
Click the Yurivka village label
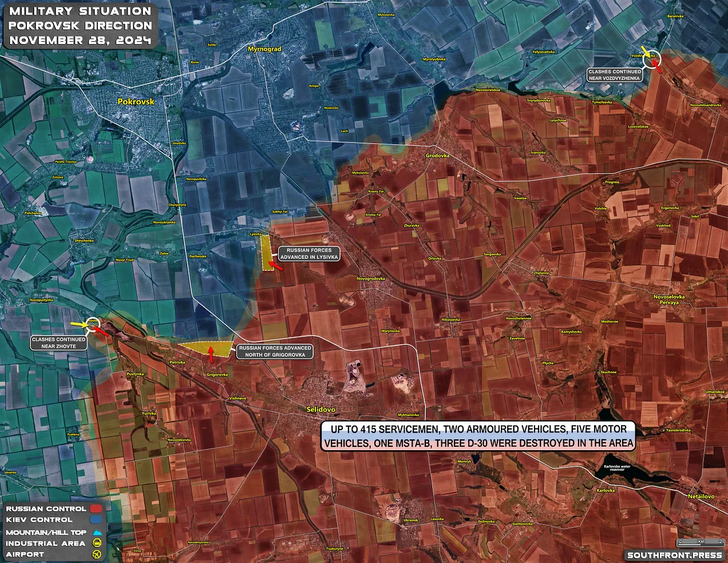[x=149, y=413]
